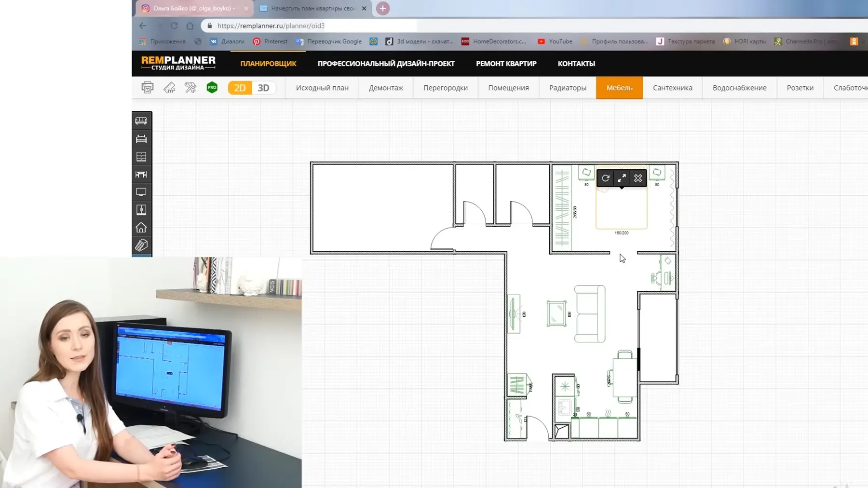
Task: Open the Водоснабжение tab
Action: pyautogui.click(x=739, y=88)
